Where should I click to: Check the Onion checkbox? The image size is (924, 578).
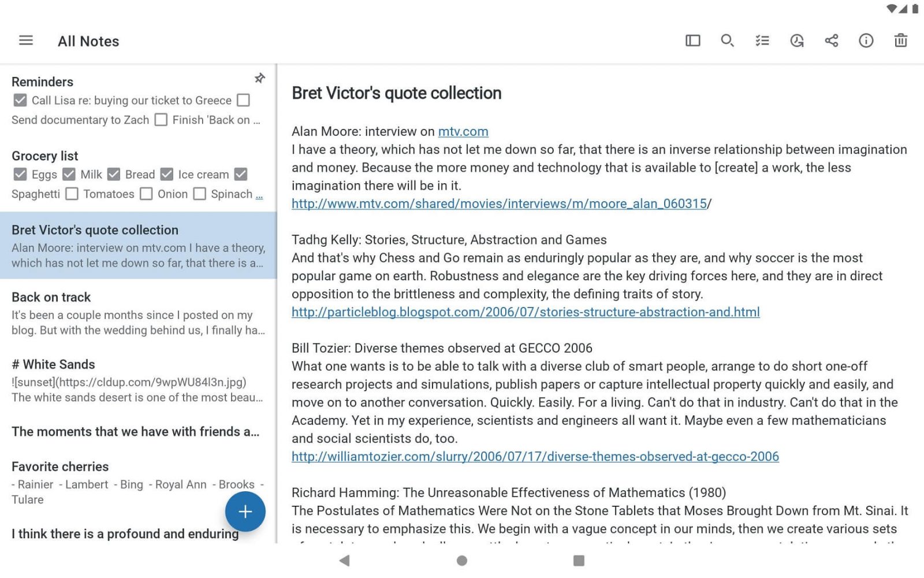point(147,194)
